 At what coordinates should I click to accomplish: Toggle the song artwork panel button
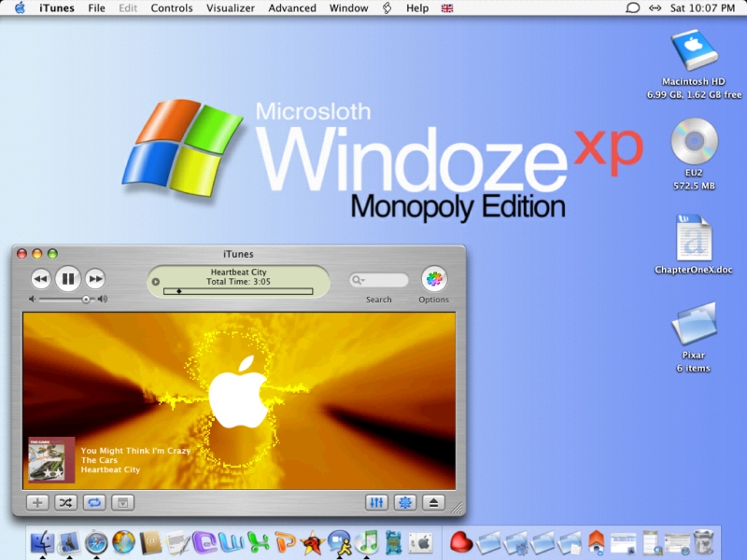(x=120, y=502)
